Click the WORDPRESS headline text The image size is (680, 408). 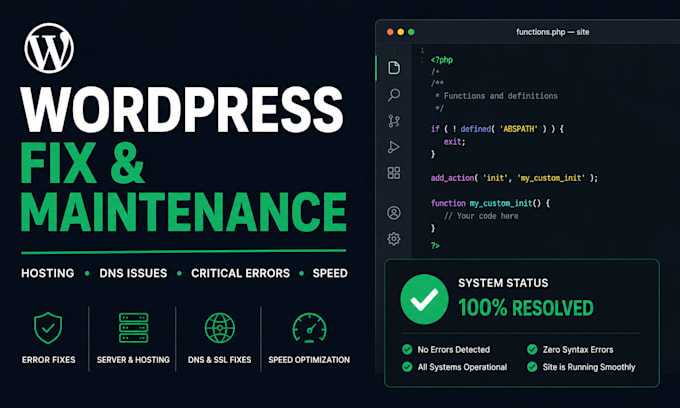click(182, 110)
